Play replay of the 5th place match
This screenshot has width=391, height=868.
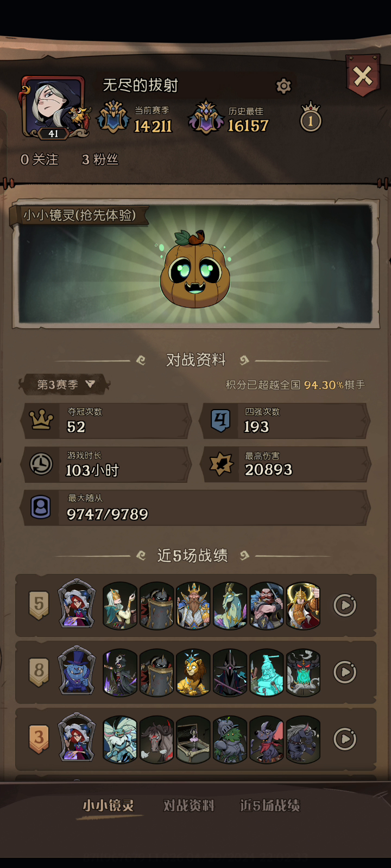click(345, 605)
